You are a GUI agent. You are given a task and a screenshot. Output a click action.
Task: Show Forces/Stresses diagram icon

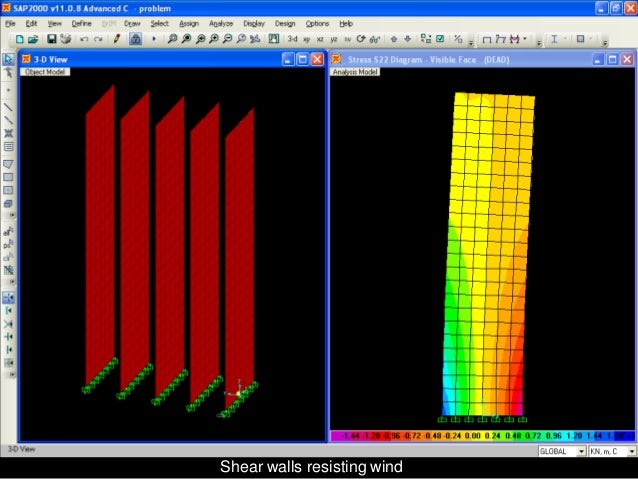pyautogui.click(x=515, y=39)
